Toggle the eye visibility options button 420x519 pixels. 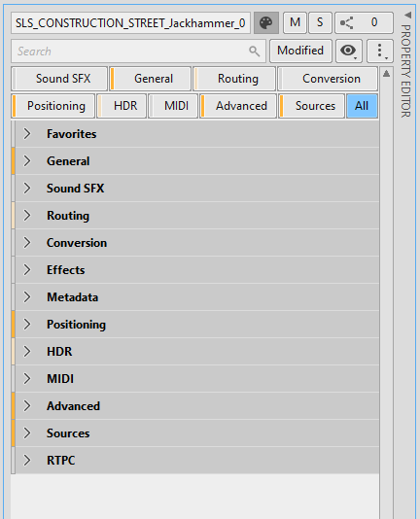pos(349,51)
